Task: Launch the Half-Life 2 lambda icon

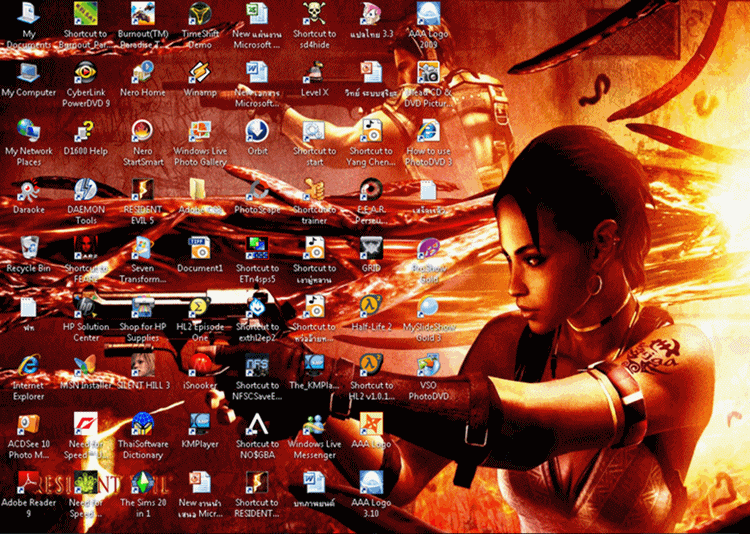Action: 372,307
